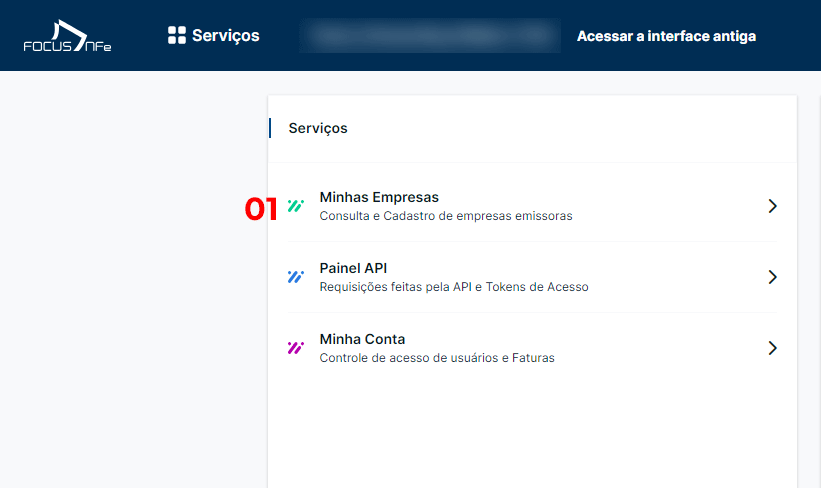Viewport: 821px width, 488px height.
Task: Click the Focus NFe logo
Action: (x=67, y=36)
